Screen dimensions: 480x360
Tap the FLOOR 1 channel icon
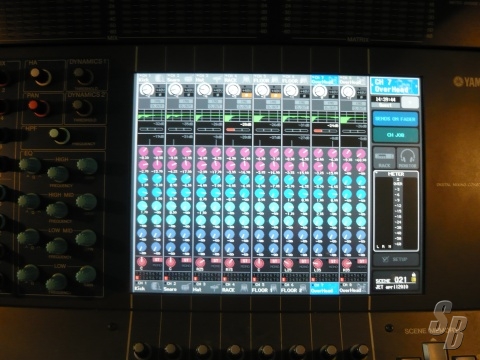[x=274, y=288]
